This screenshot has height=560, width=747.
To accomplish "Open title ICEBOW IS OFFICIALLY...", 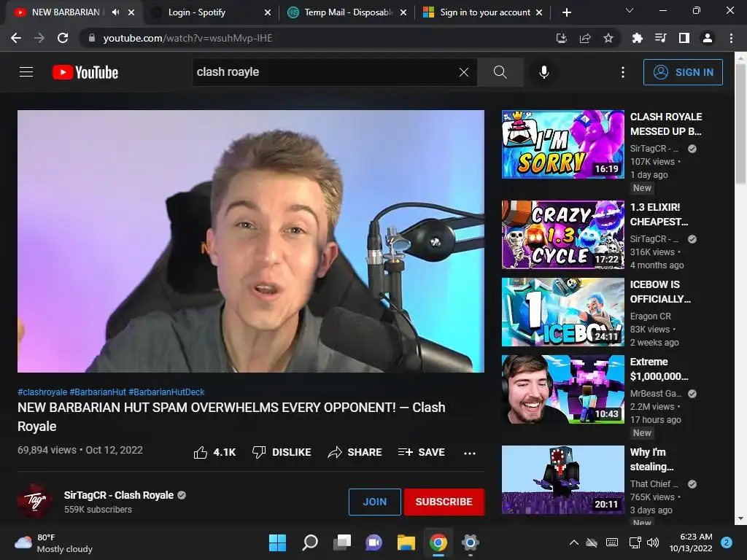I will 660,292.
